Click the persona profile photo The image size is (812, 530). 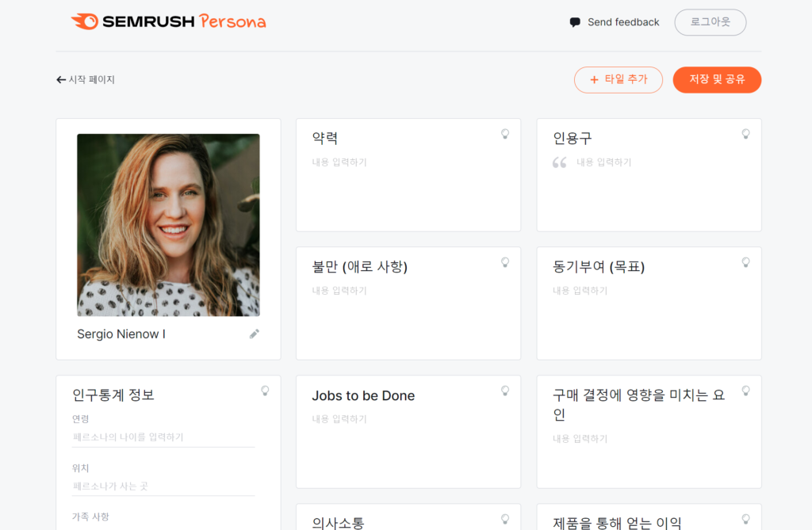(x=168, y=225)
